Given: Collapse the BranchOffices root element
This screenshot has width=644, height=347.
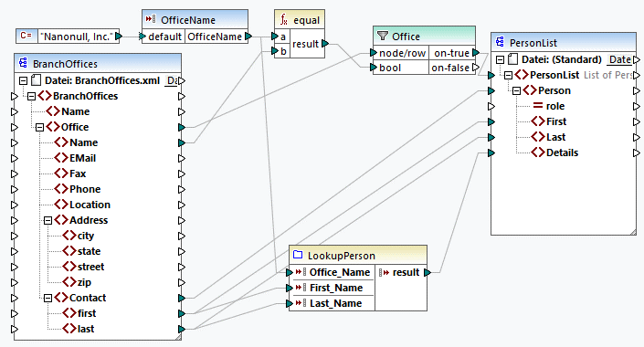Looking at the screenshot, I should (x=31, y=97).
